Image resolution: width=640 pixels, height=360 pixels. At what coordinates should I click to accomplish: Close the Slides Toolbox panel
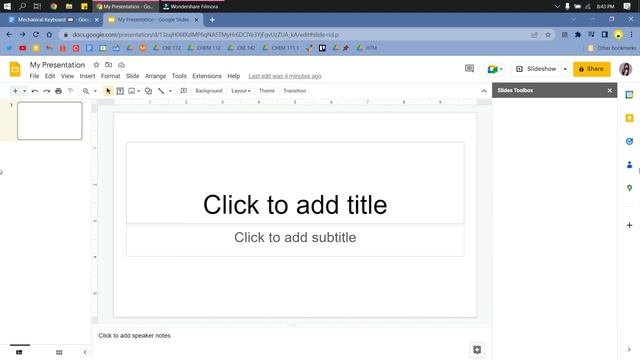610,90
